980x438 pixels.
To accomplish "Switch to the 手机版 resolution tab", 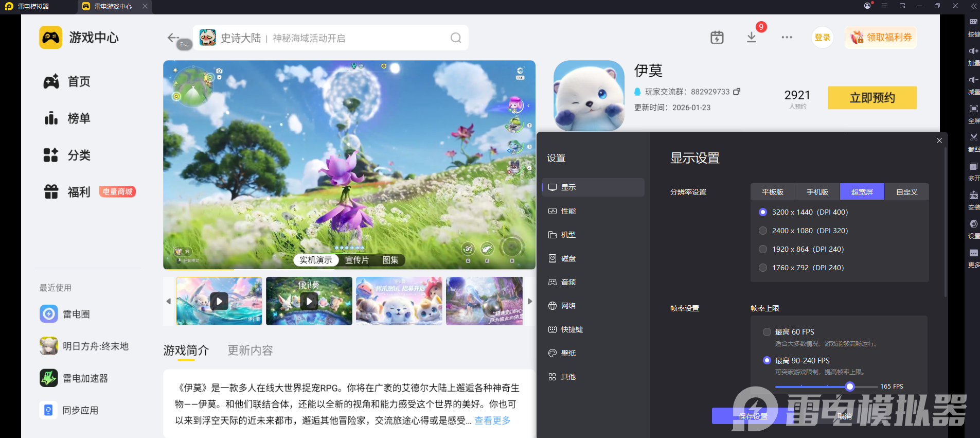I will point(817,192).
